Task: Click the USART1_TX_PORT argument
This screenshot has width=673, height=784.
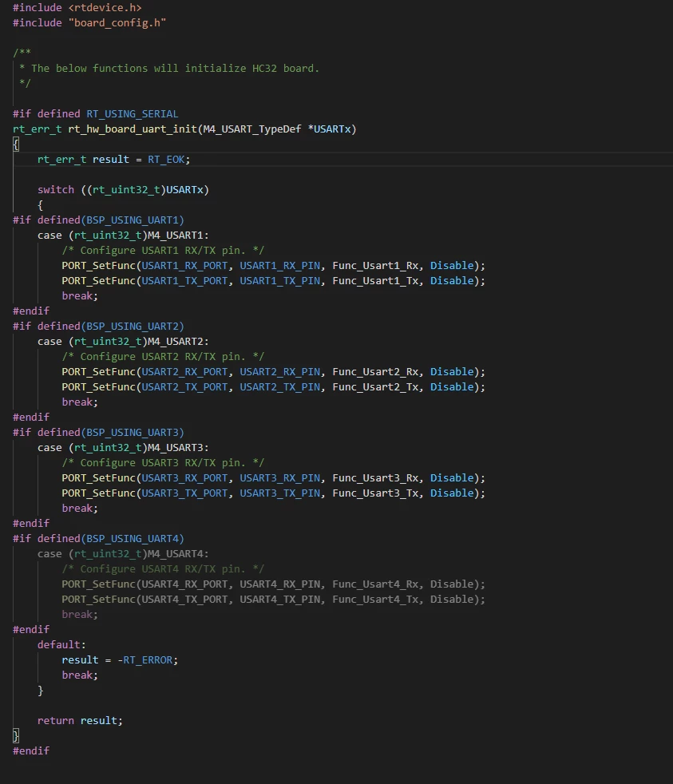Action: click(184, 281)
